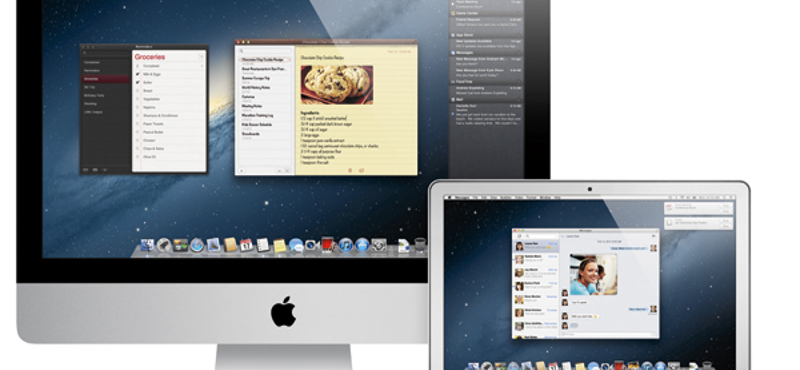Launch Messages speech bubble dock icon
The width and height of the screenshot is (800, 370).
[x=296, y=245]
